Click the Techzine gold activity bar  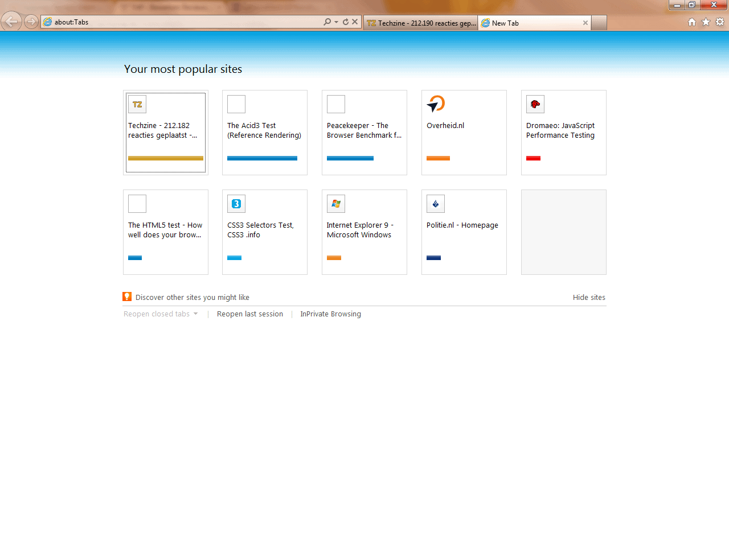click(x=166, y=158)
